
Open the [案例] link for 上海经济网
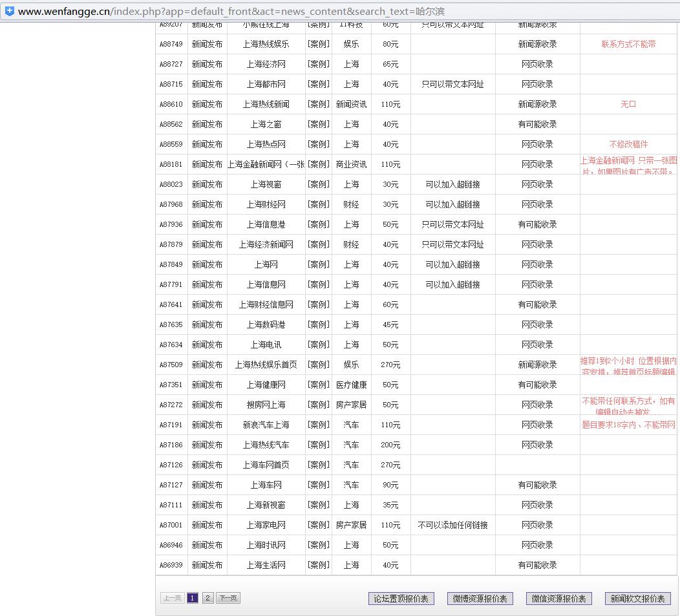click(318, 64)
